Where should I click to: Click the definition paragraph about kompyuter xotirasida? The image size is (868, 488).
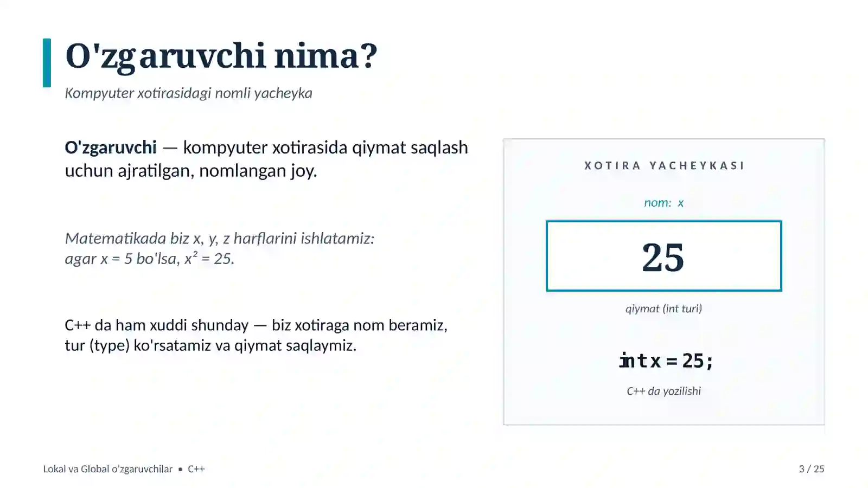point(266,159)
